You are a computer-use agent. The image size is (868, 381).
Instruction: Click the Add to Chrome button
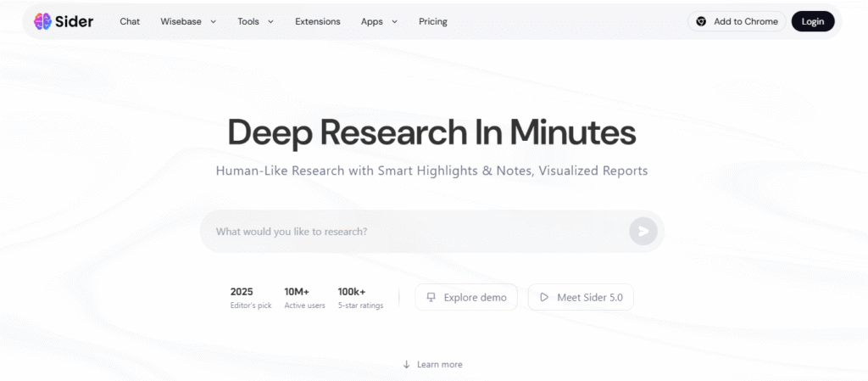737,21
